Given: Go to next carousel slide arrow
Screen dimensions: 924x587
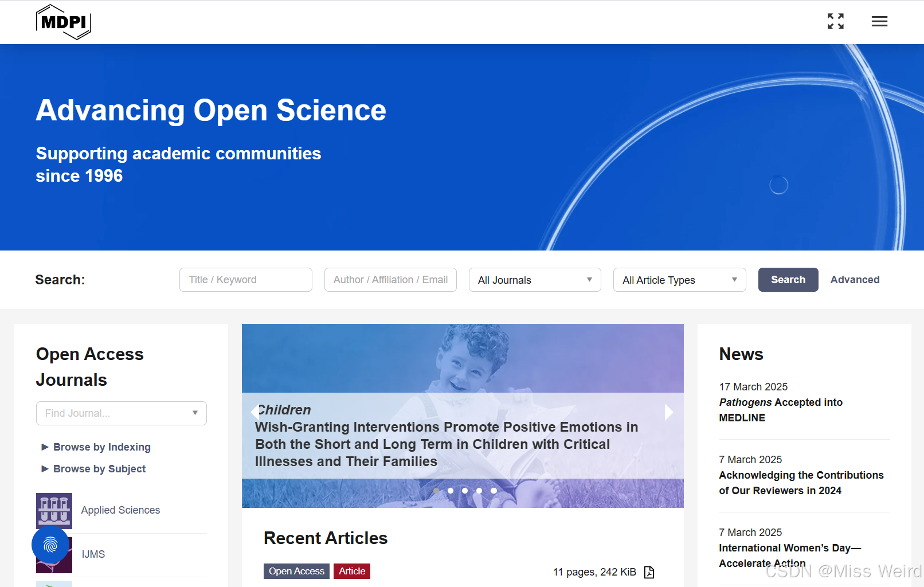Looking at the screenshot, I should tap(669, 412).
